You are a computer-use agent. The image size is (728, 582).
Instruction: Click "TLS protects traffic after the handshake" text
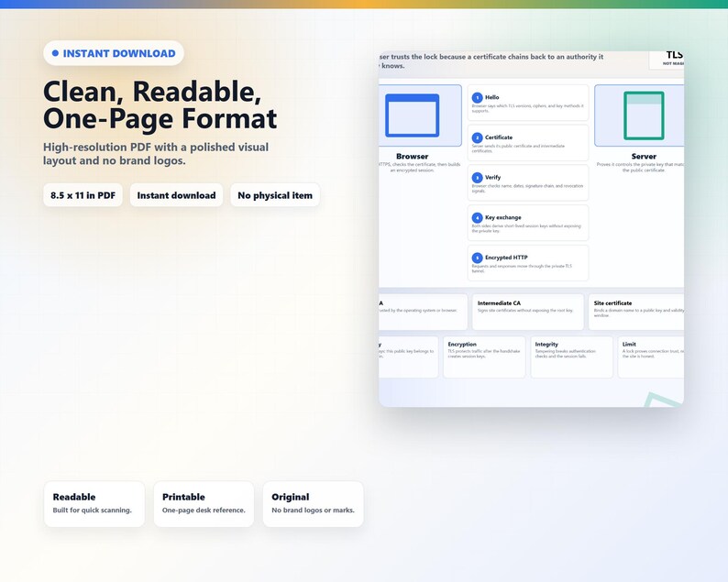[x=484, y=354]
